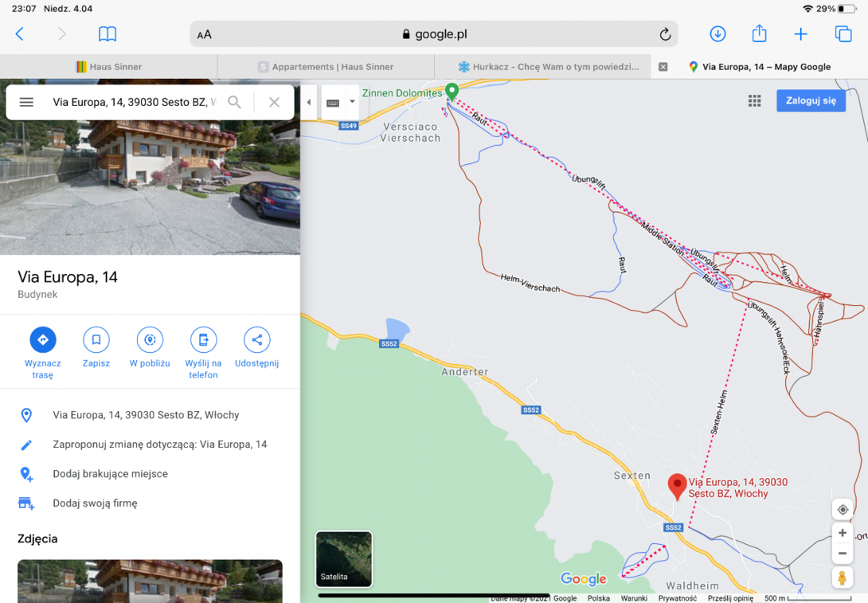868x603 pixels.
Task: Focus the Via Europa search field
Action: pyautogui.click(x=135, y=102)
